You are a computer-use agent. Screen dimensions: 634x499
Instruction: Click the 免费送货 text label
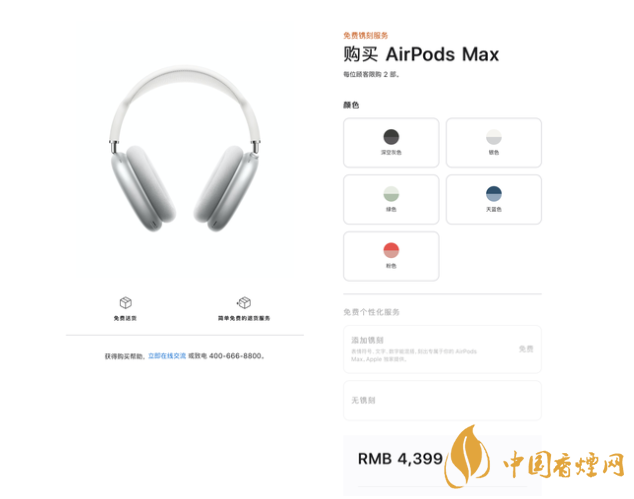click(x=125, y=318)
